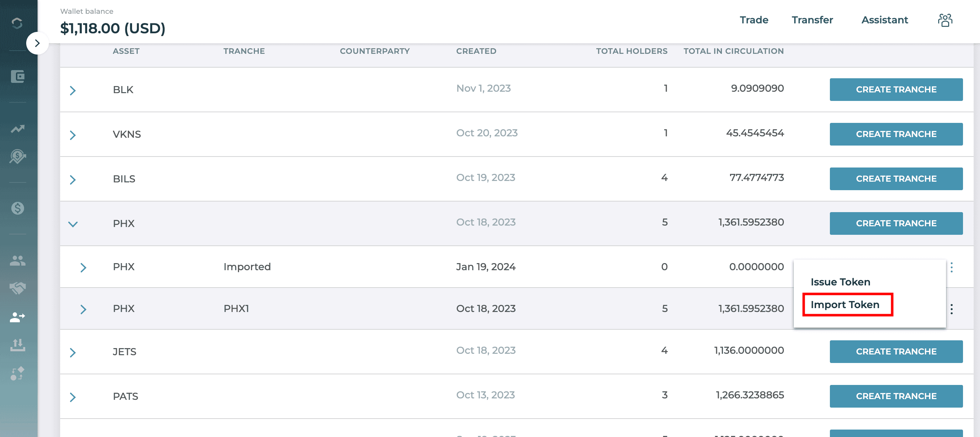Click the Nov 1, 2023 created date

click(x=483, y=88)
